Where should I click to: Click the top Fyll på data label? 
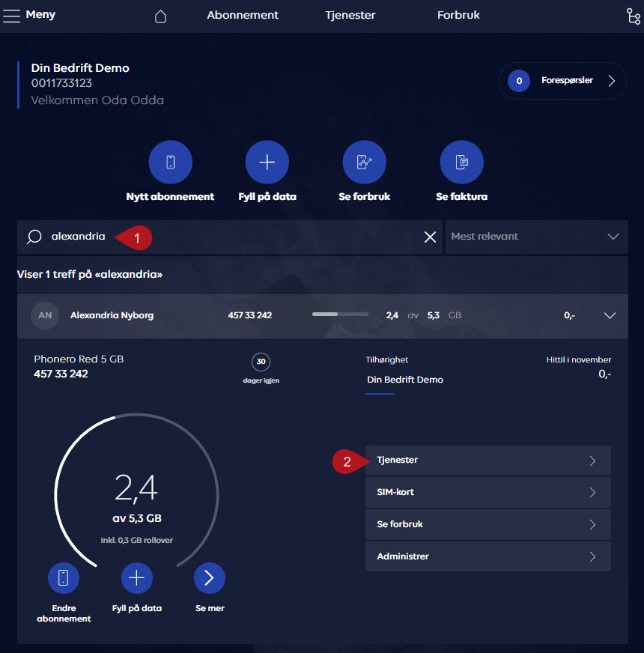tap(267, 196)
